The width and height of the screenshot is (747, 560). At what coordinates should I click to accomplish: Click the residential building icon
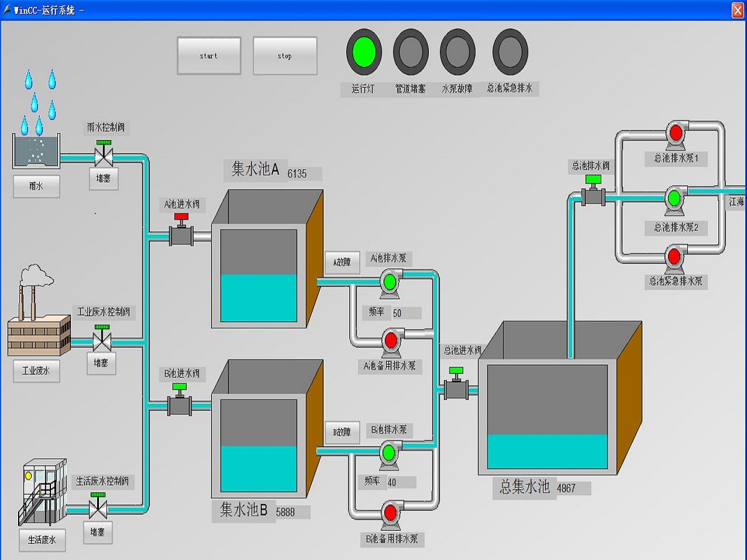[42, 493]
